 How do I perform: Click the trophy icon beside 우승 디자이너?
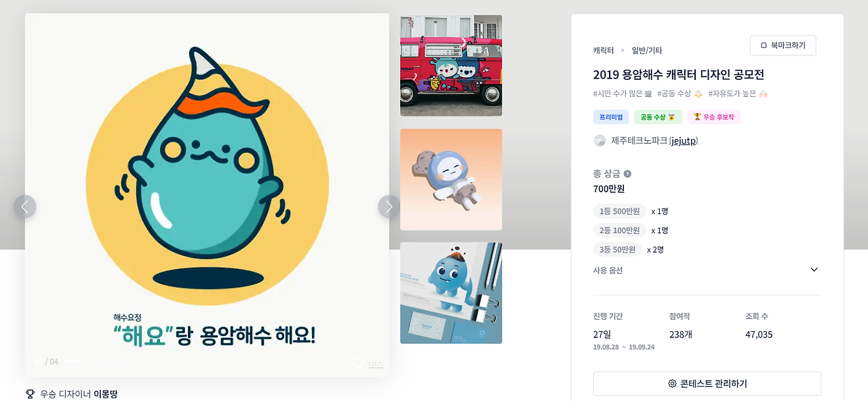30,394
